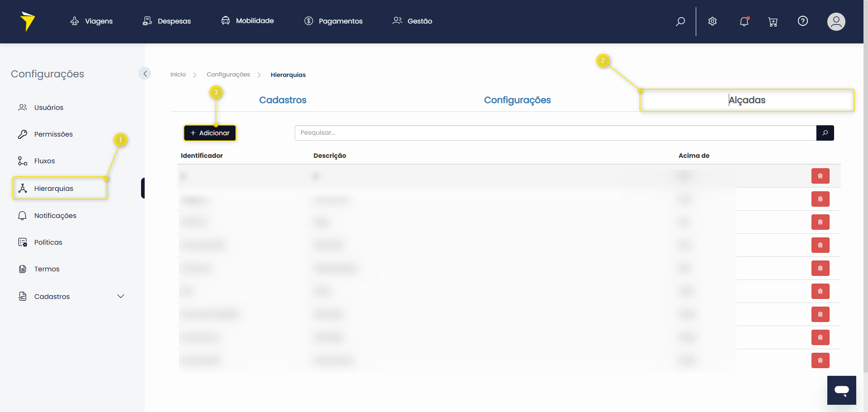Switch to the Alçadas tab
This screenshot has width=868, height=412.
(747, 100)
